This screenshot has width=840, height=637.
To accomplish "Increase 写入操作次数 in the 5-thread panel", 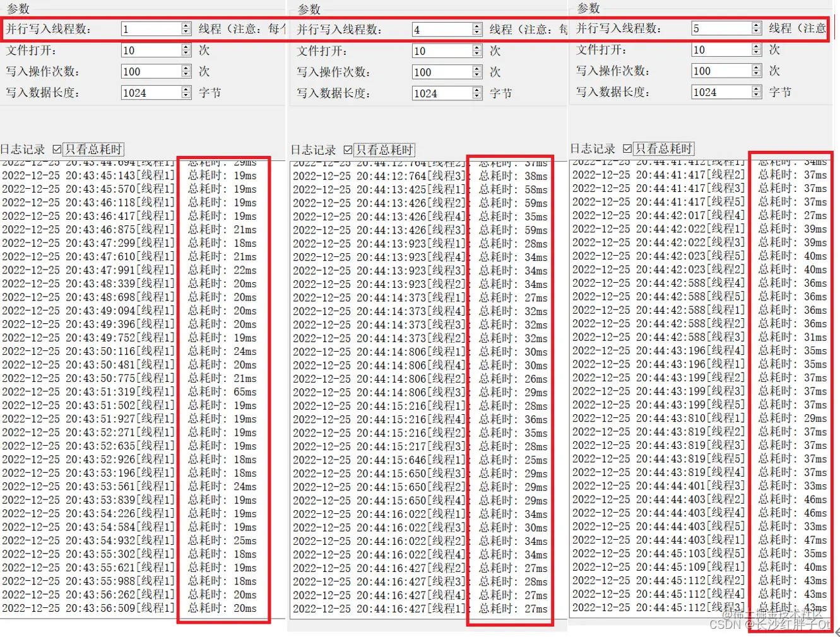I will click(x=756, y=68).
